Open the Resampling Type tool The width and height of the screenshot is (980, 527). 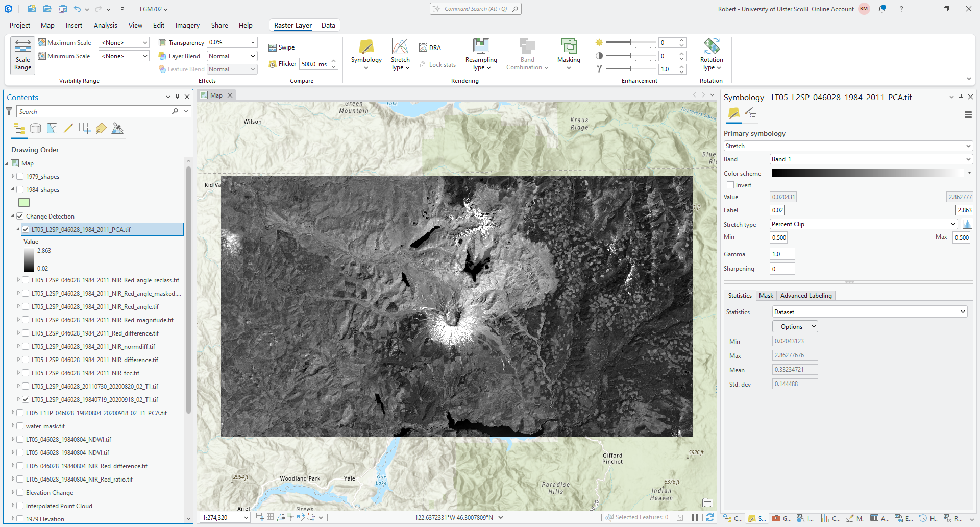click(481, 54)
